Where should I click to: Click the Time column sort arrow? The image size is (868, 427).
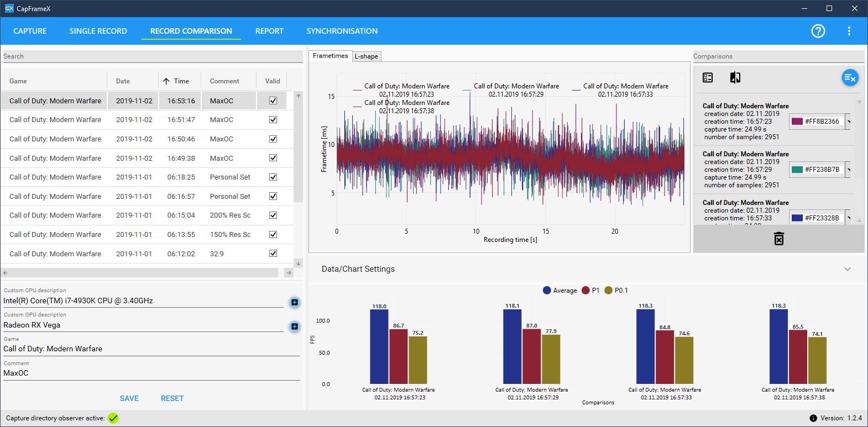coord(166,81)
